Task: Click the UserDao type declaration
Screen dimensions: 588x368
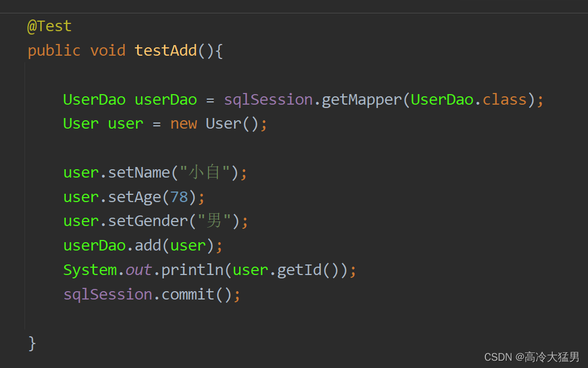Action: pyautogui.click(x=94, y=100)
